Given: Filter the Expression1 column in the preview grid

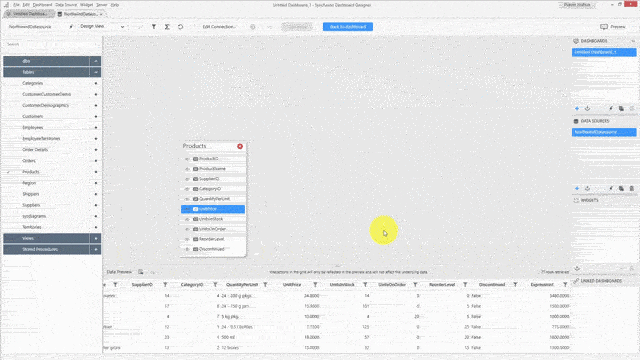Looking at the screenshot, I should coord(565,284).
